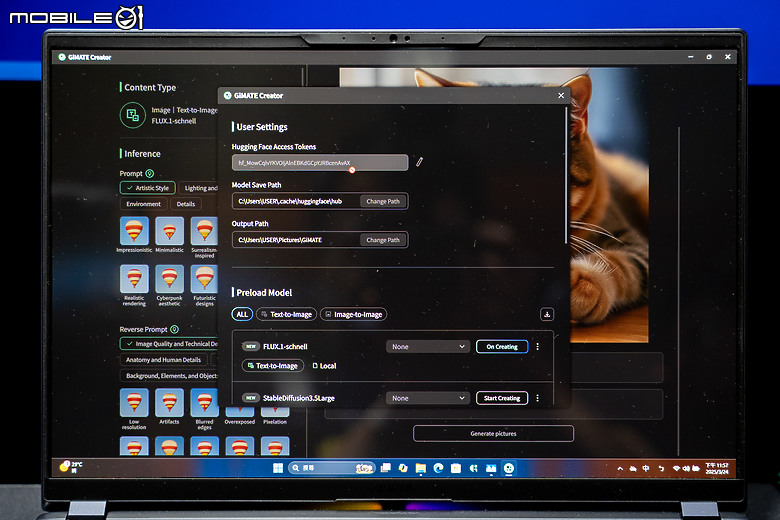This screenshot has width=780, height=520.
Task: Select the Low resolution reverse prompt thumbnail
Action: tap(134, 403)
